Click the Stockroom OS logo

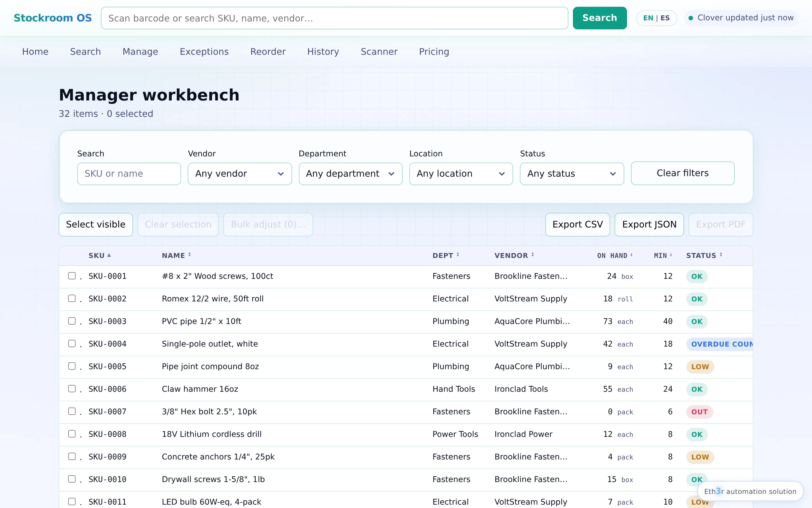click(53, 18)
